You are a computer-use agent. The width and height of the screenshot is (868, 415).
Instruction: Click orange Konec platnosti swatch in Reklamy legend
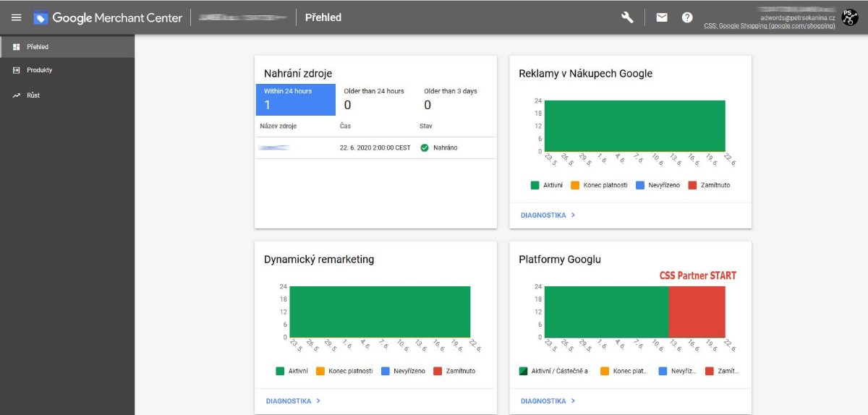point(575,185)
